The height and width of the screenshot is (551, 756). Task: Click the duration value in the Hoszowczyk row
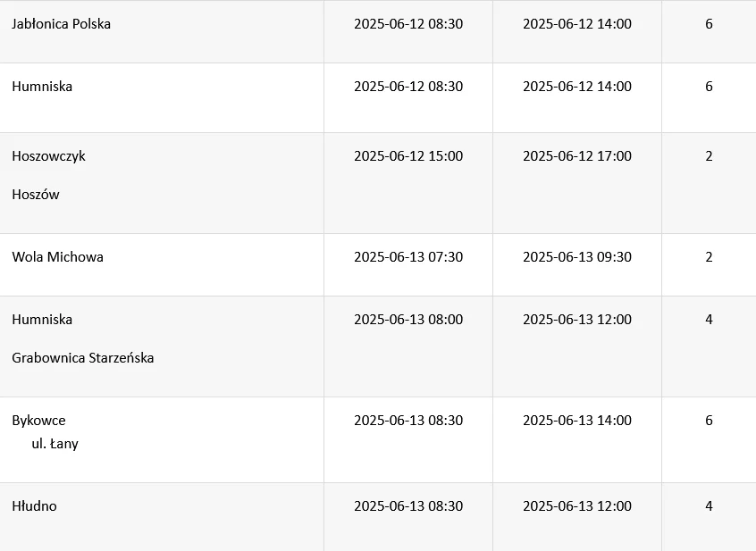709,156
